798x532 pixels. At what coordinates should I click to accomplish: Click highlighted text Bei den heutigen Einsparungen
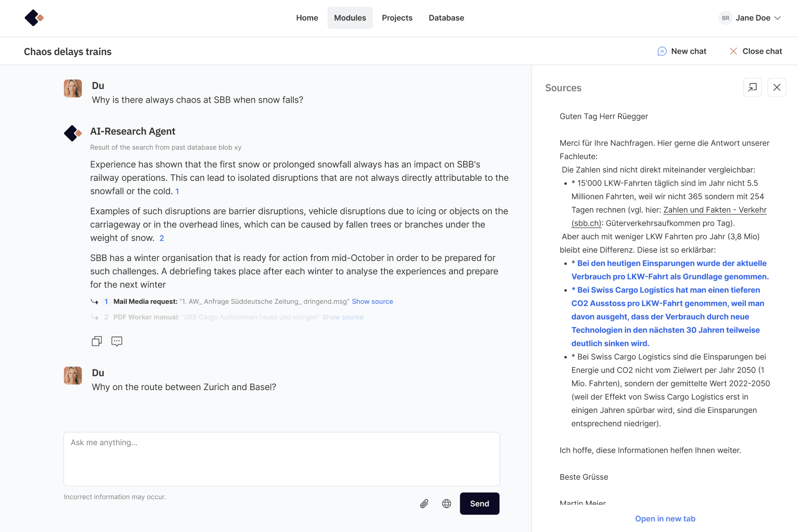670,270
